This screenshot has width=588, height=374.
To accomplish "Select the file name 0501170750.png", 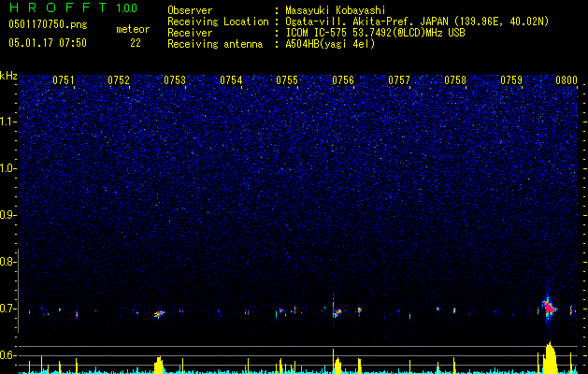I will [48, 24].
